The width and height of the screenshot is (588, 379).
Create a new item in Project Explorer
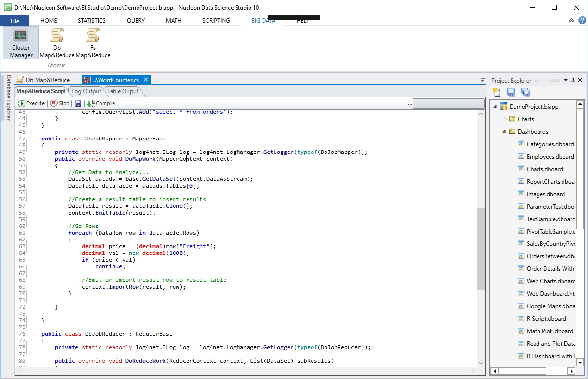pos(497,92)
